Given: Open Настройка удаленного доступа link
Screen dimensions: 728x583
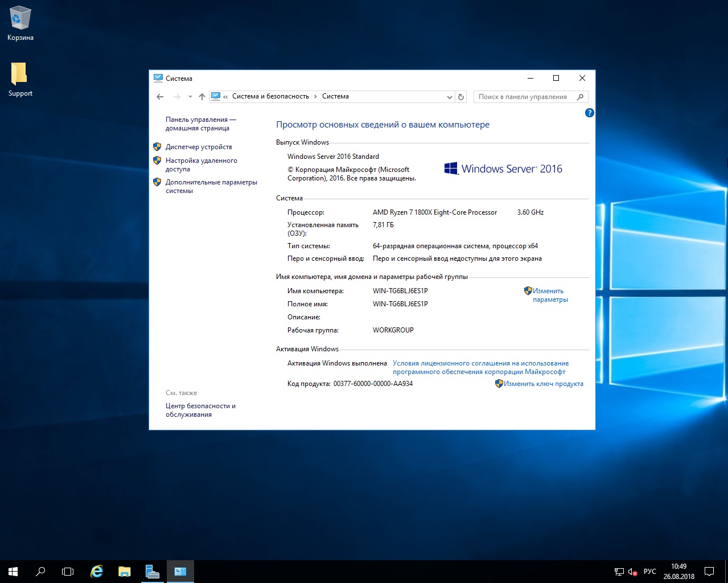Looking at the screenshot, I should (x=201, y=165).
